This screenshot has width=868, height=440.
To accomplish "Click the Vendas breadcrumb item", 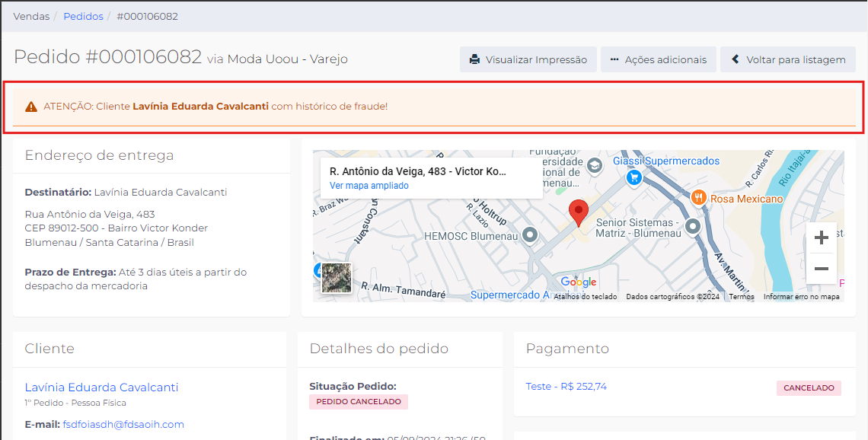I will (x=31, y=16).
